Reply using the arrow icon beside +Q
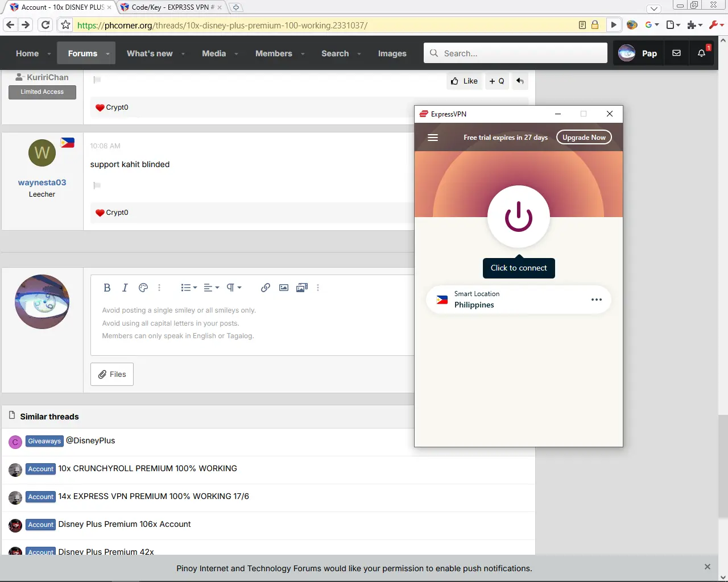Screen dimensions: 728x582 (520, 81)
